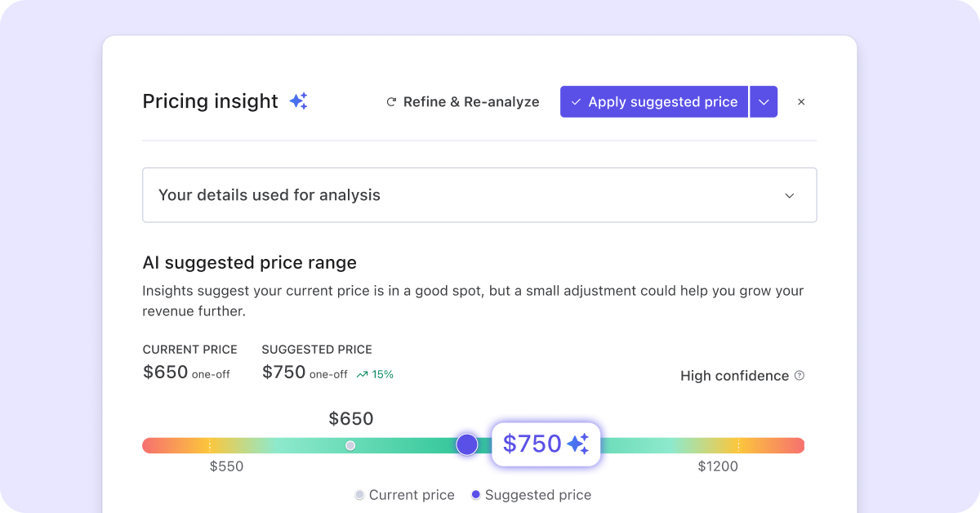Click the sparkle icon beside Pricing insight
980x513 pixels.
[299, 101]
